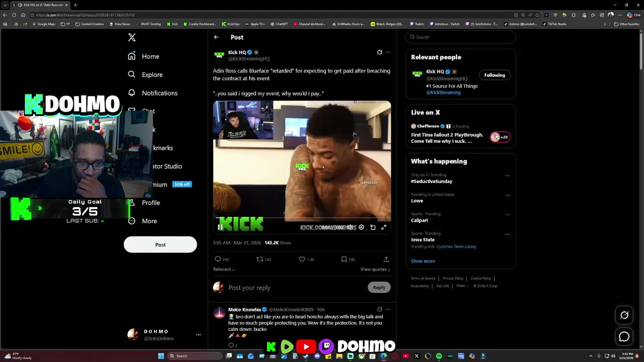Open Profile in the sidebar
This screenshot has height=362, width=644.
tap(144, 203)
